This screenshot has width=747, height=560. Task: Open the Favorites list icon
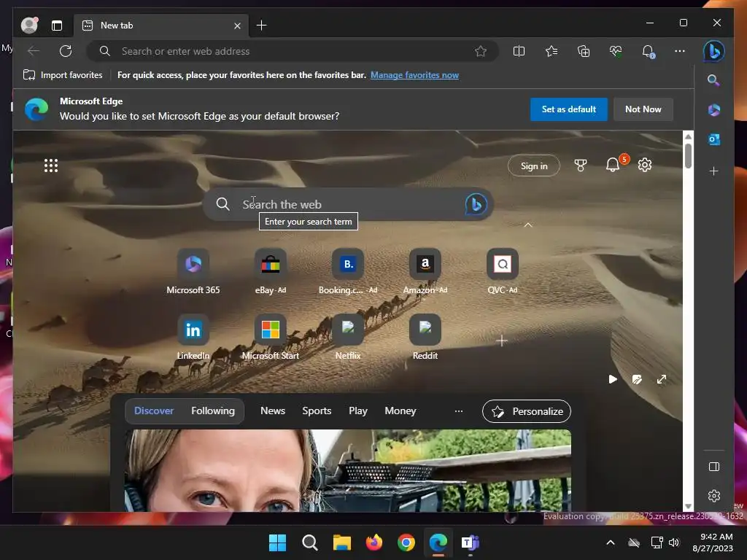tap(551, 51)
